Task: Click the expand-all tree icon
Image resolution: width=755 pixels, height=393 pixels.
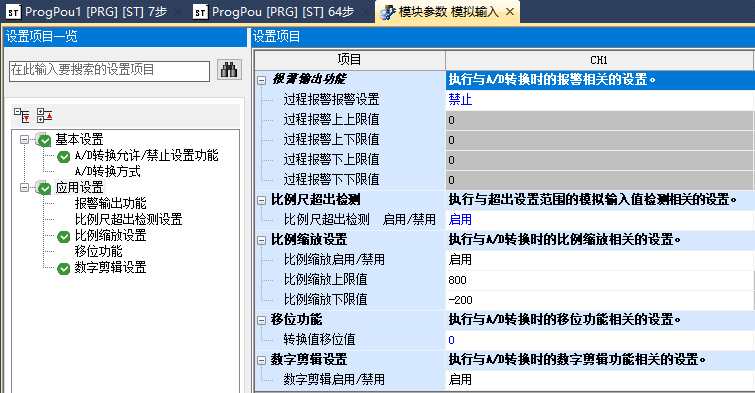Action: 21,116
